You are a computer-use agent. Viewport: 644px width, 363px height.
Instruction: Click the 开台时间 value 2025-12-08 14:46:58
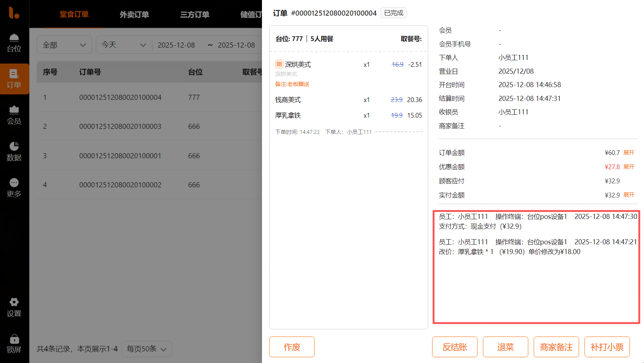pyautogui.click(x=530, y=85)
